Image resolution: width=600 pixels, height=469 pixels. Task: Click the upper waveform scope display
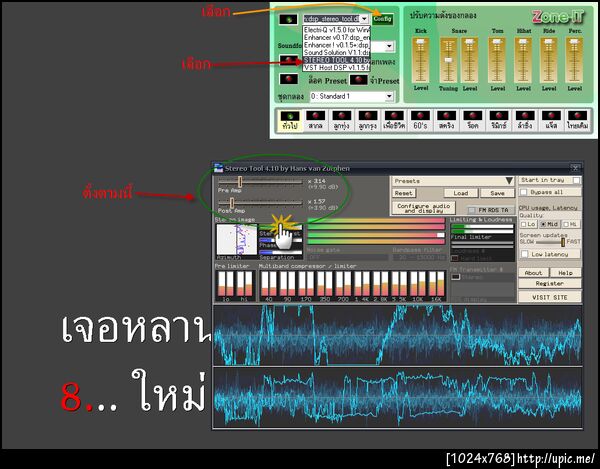tap(397, 335)
